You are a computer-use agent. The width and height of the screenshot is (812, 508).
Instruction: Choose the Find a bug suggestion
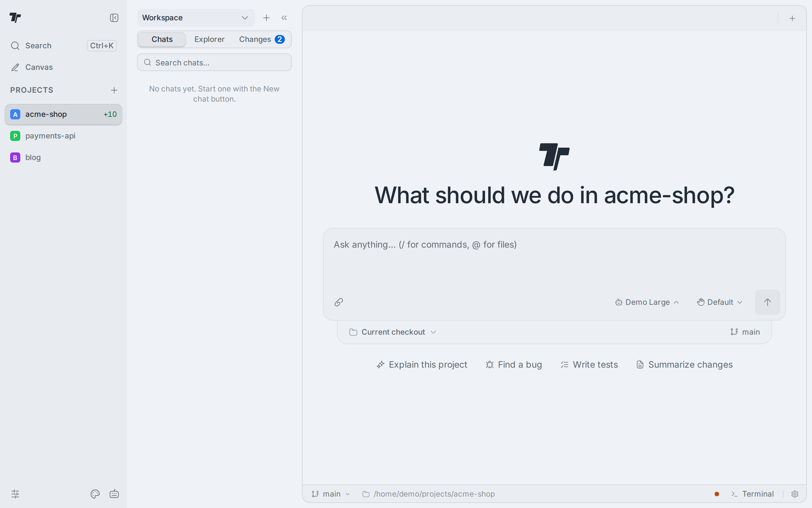pos(514,364)
